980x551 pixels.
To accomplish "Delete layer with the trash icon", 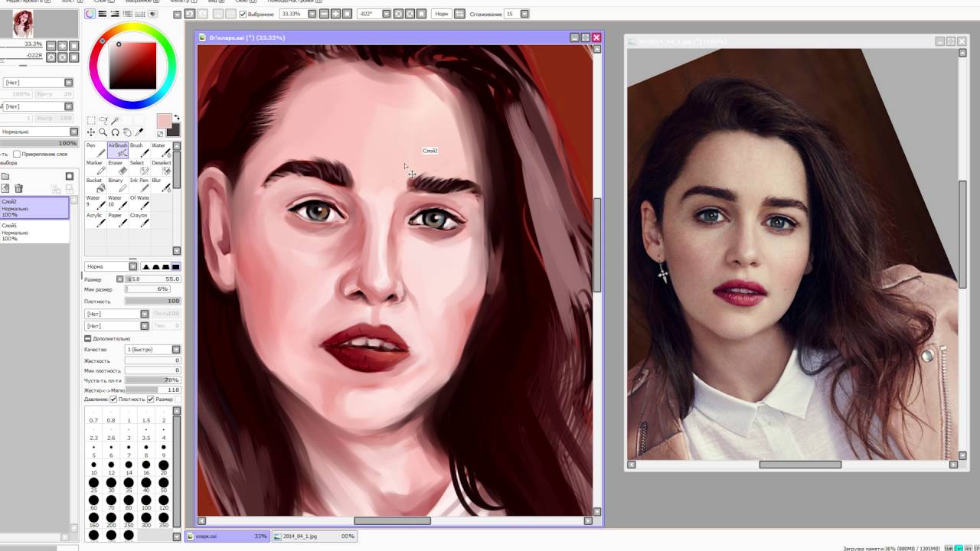I will [19, 188].
